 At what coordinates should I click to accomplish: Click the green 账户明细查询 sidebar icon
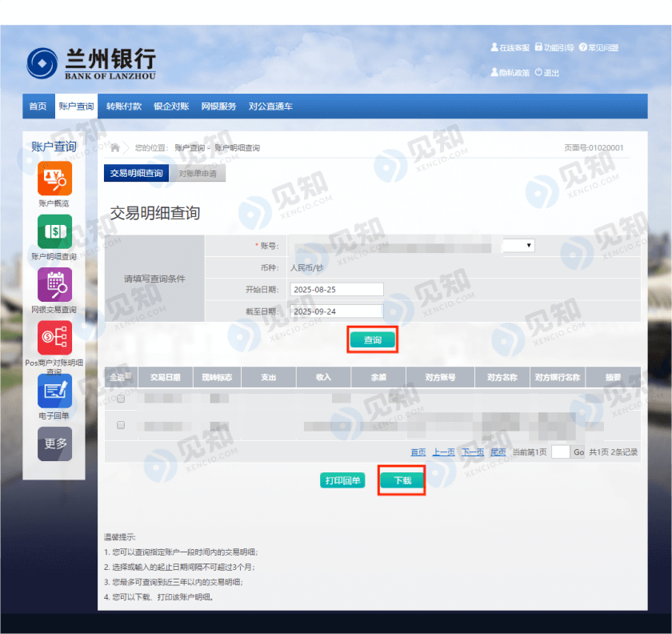(x=54, y=231)
